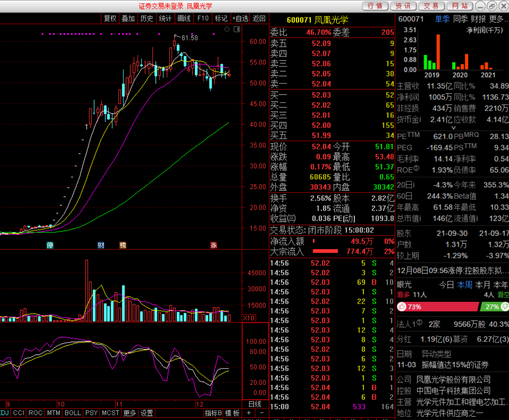Click the 返回 back button
Viewport: 509px width, 420px height.
tap(259, 19)
